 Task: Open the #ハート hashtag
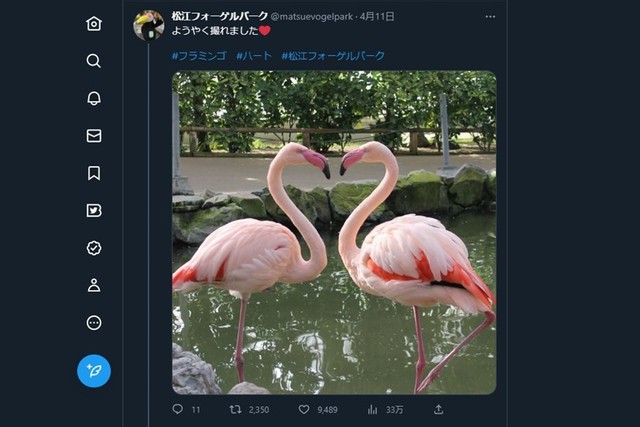point(254,56)
